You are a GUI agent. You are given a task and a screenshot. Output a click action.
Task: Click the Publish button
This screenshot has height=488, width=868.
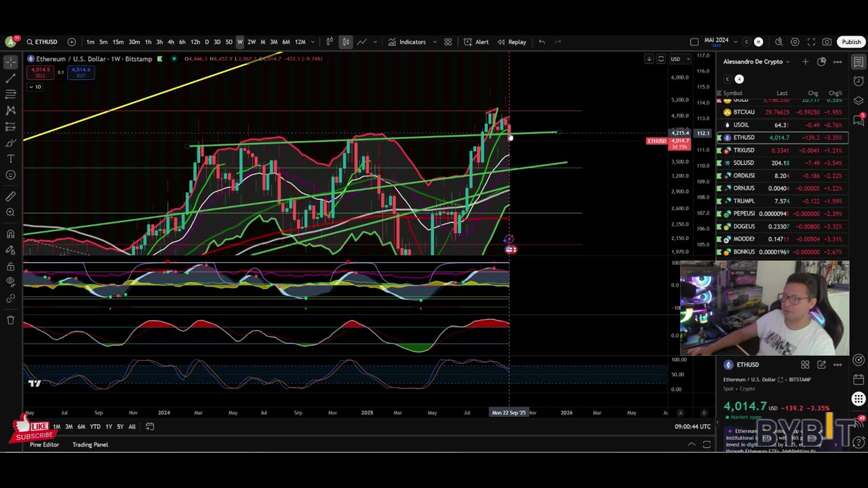[851, 42]
